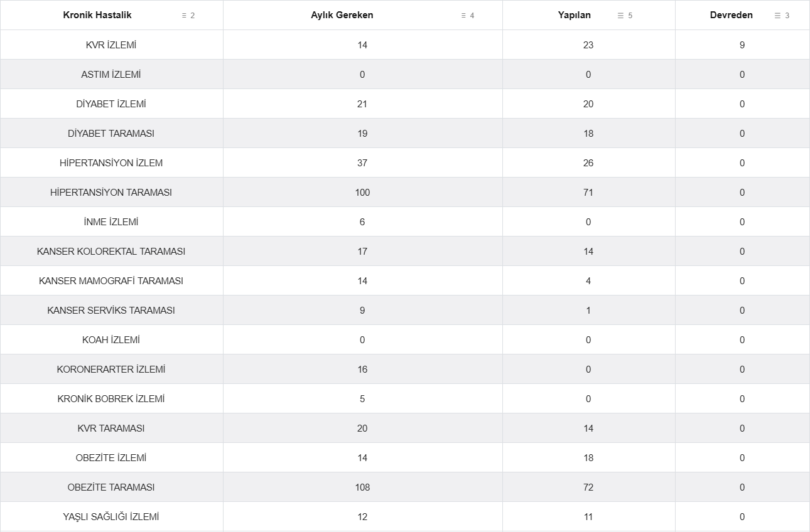Click value 108 in Aylık Gereken column

click(x=362, y=487)
